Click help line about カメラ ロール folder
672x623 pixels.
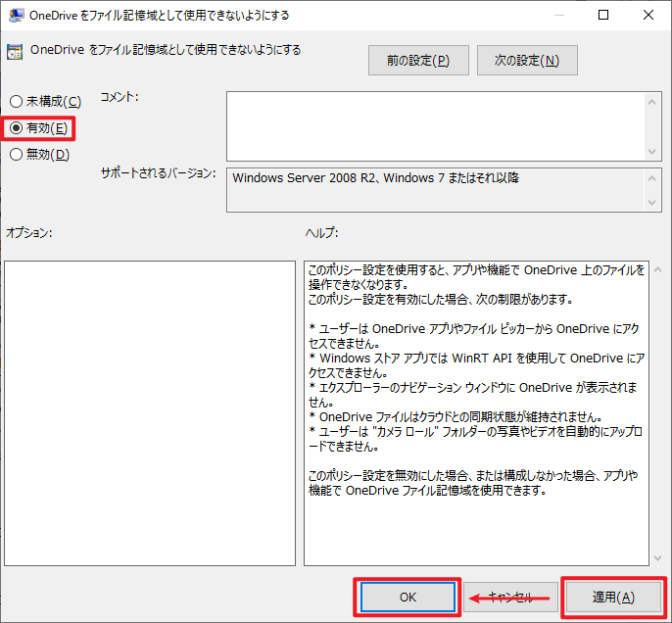coord(475,439)
